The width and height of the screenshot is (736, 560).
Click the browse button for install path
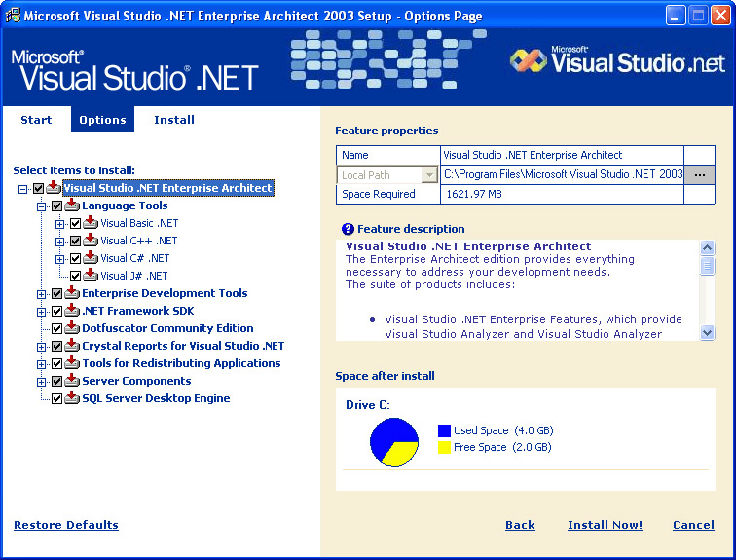pos(699,175)
